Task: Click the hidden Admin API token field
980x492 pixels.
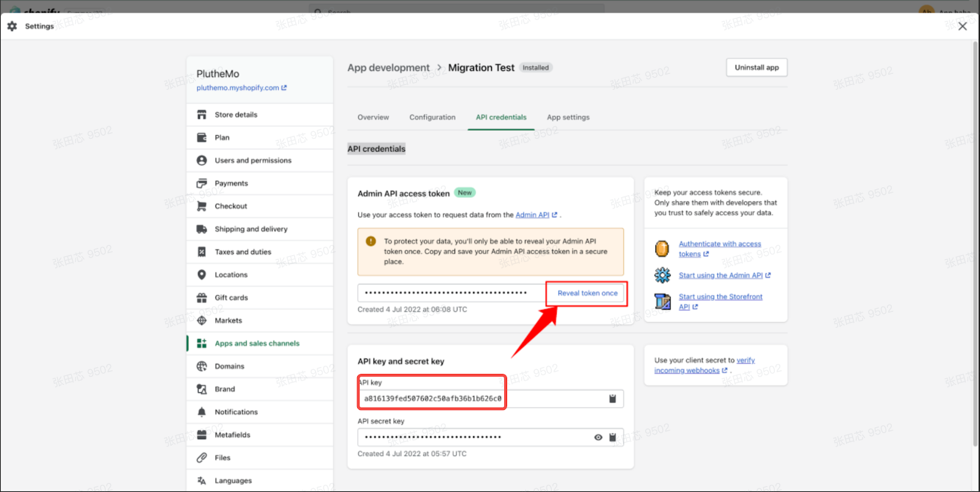Action: coord(452,293)
